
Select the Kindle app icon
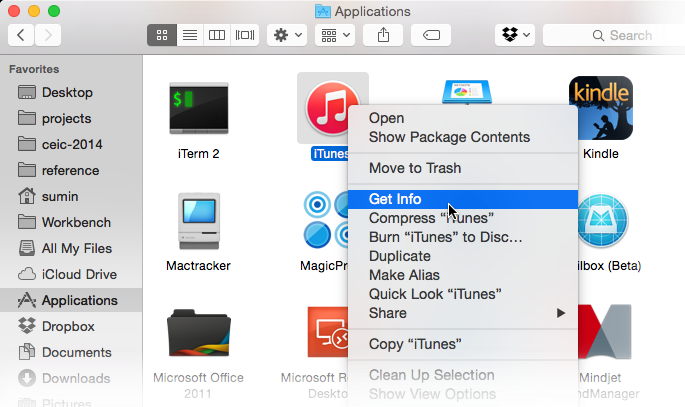(x=601, y=108)
